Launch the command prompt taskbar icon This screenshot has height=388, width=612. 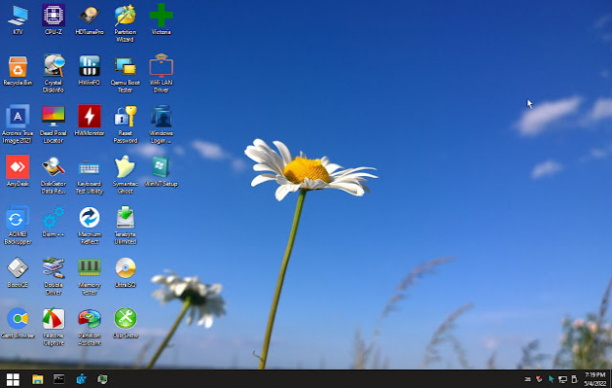pyautogui.click(x=59, y=379)
